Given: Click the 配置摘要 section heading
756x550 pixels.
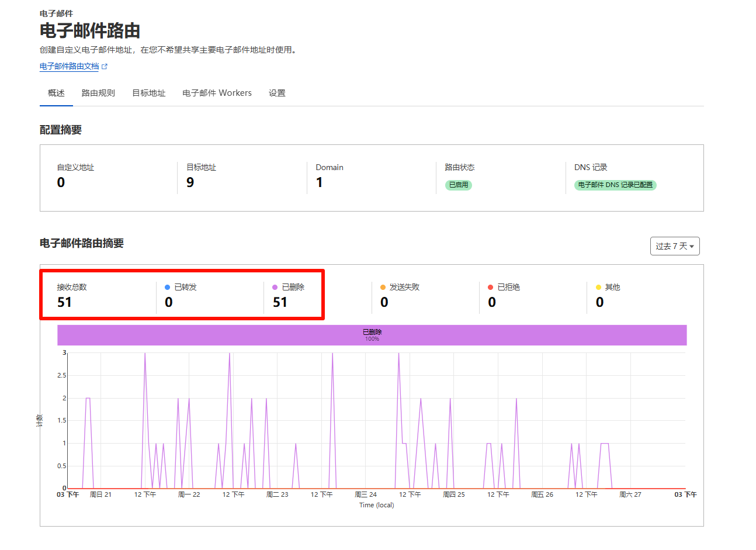Looking at the screenshot, I should (61, 130).
